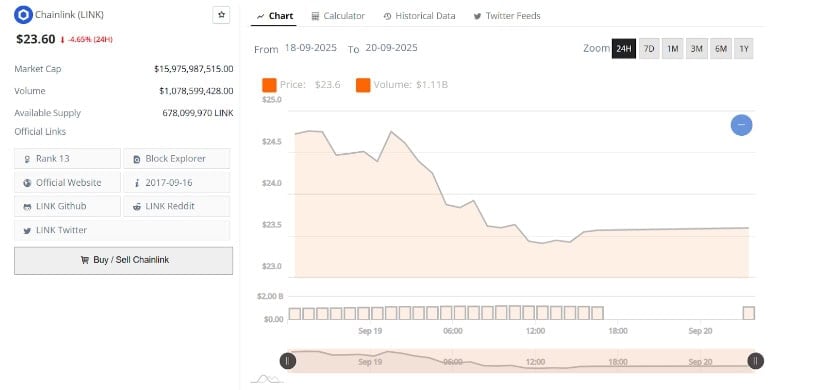Open the LINK Twitter link
This screenshot has width=825, height=390.
(122, 230)
